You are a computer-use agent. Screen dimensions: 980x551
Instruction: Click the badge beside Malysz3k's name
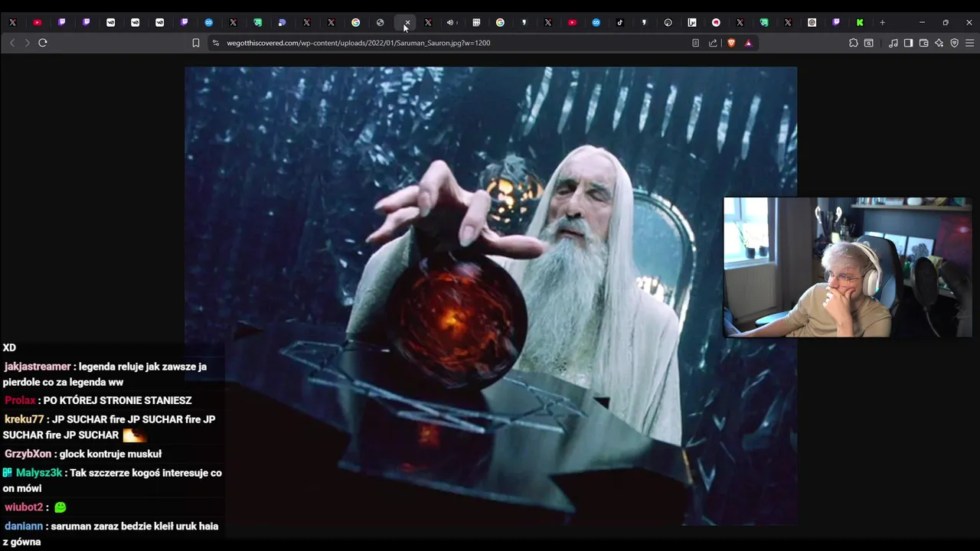coord(8,473)
